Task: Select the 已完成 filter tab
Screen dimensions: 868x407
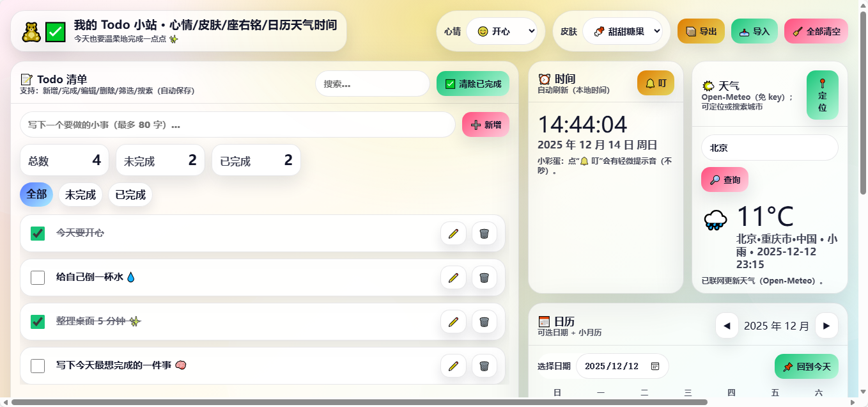Action: coord(130,195)
